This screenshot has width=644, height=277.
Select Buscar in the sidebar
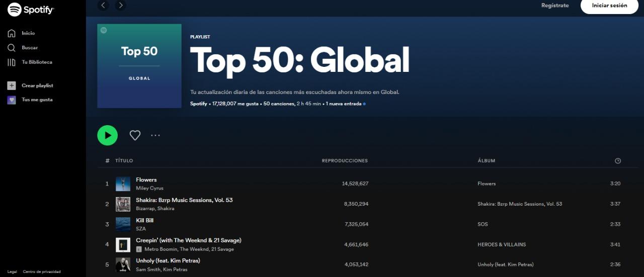coord(30,48)
